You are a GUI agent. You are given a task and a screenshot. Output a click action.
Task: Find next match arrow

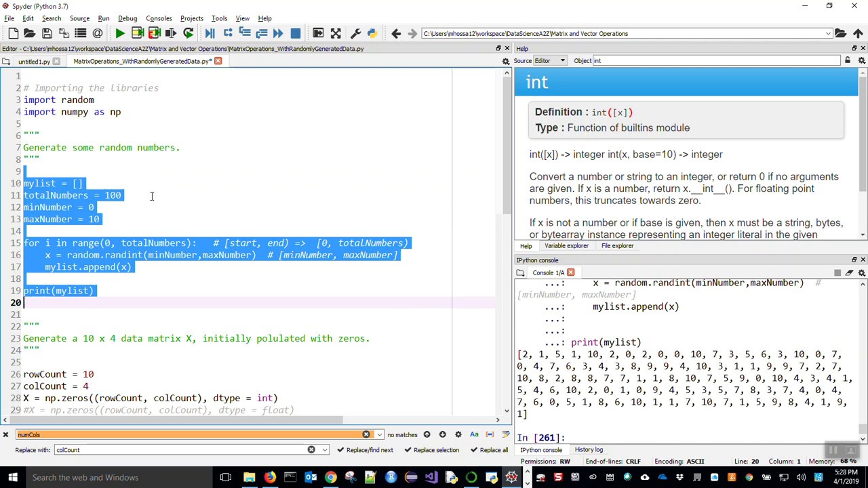pos(442,434)
